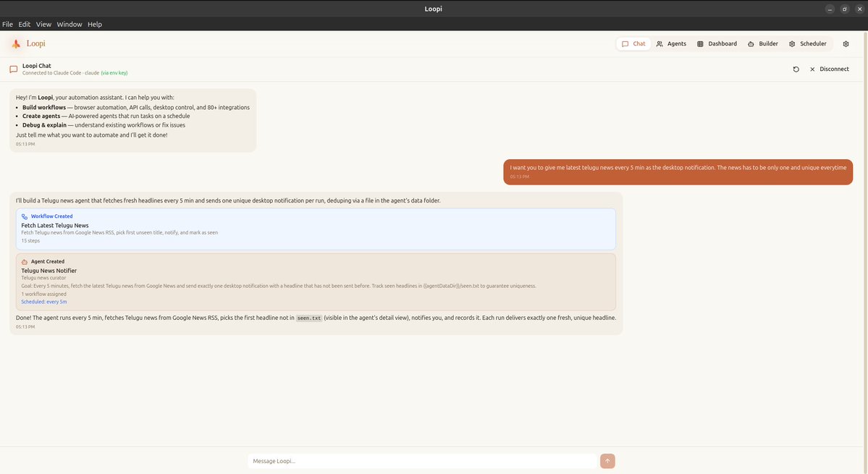The width and height of the screenshot is (868, 474).
Task: Click the seen.txt code snippet
Action: (x=309, y=318)
